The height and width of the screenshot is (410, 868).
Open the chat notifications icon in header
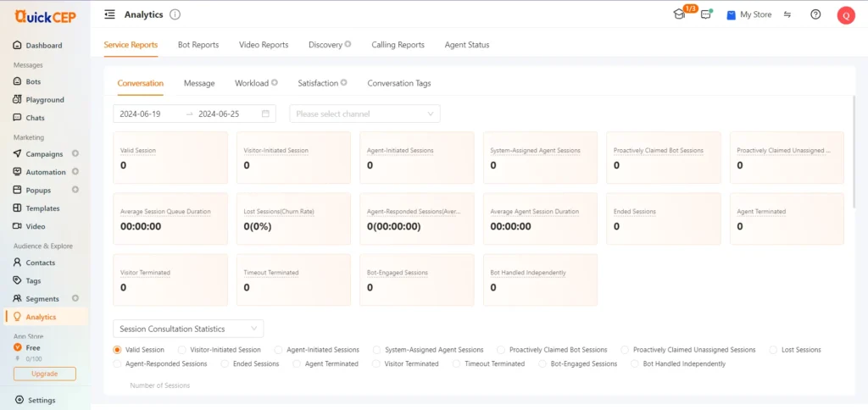(x=706, y=15)
